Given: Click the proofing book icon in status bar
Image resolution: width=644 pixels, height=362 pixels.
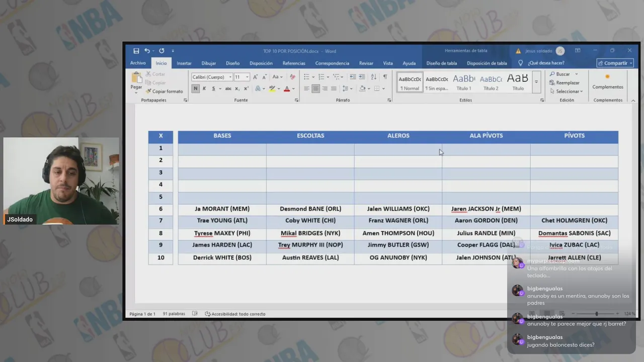Looking at the screenshot, I should tap(195, 314).
